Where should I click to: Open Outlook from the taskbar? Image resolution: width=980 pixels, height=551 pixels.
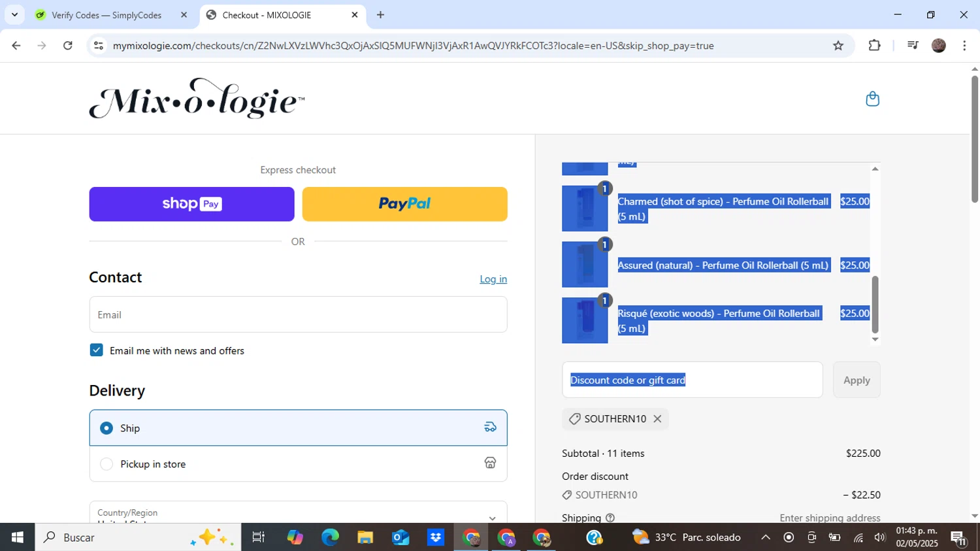pos(400,537)
